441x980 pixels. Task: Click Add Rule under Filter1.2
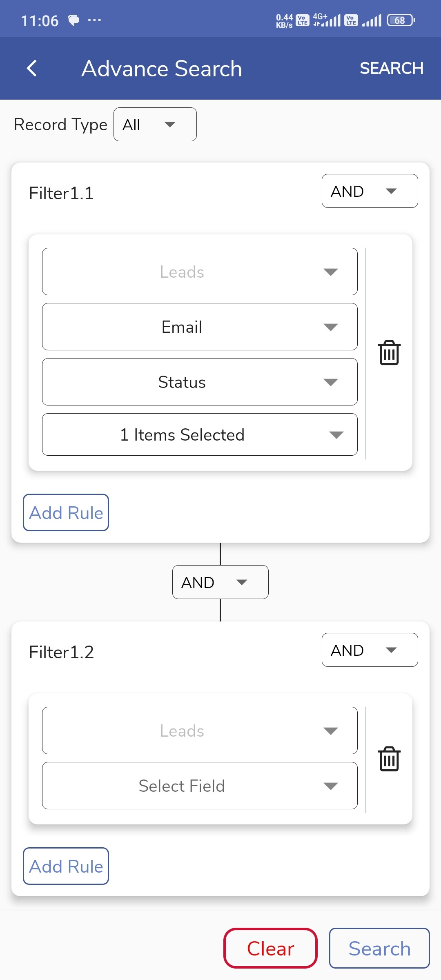click(66, 866)
